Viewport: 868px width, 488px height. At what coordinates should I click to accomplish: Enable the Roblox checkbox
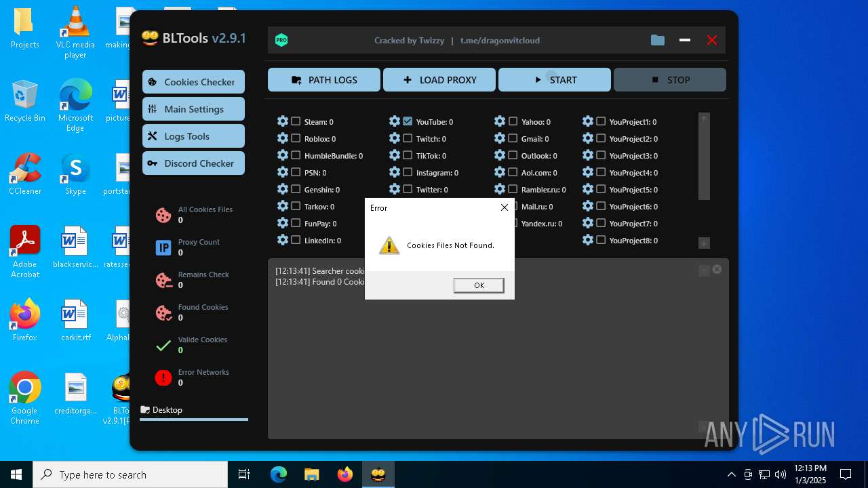click(296, 138)
